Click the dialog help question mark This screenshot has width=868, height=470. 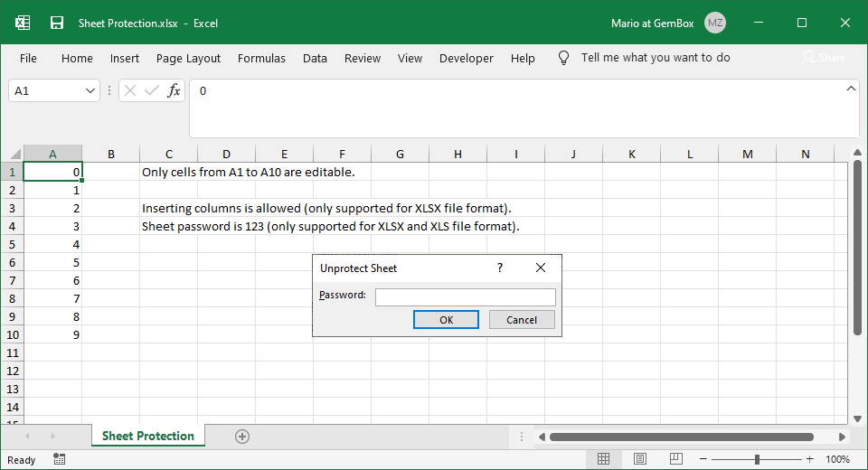pyautogui.click(x=500, y=268)
